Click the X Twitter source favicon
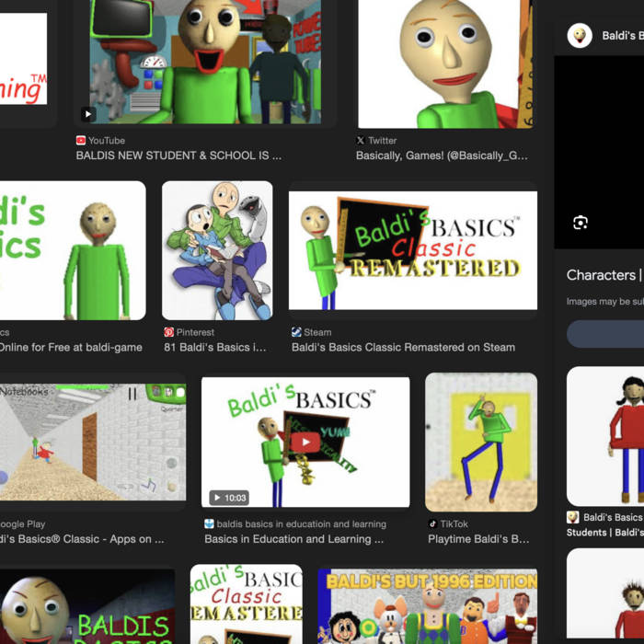Screen dimensions: 644x644 point(361,141)
